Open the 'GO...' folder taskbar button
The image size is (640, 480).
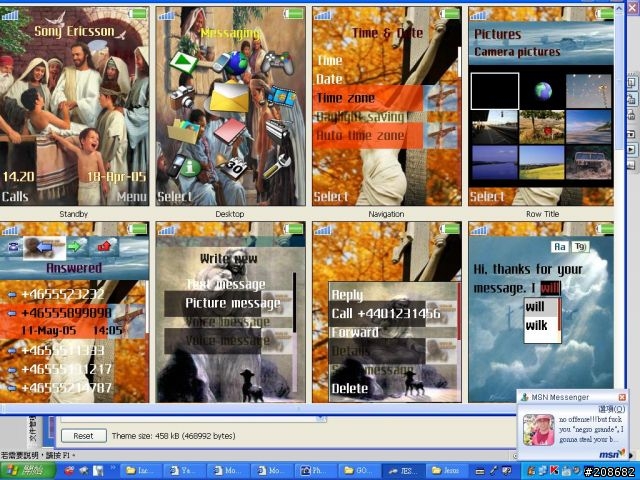click(x=359, y=471)
